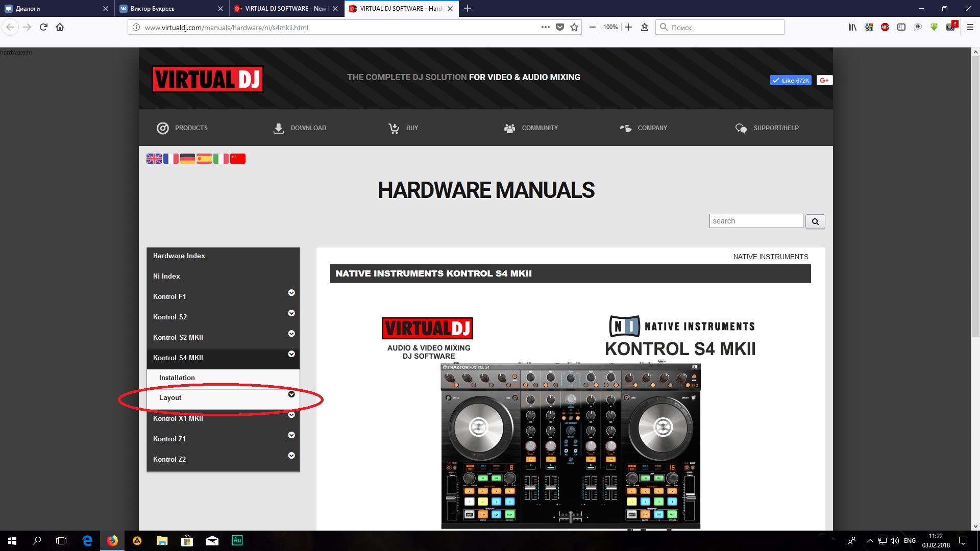This screenshot has width=980, height=551.
Task: Click the Google Plus share button
Action: pyautogui.click(x=824, y=80)
